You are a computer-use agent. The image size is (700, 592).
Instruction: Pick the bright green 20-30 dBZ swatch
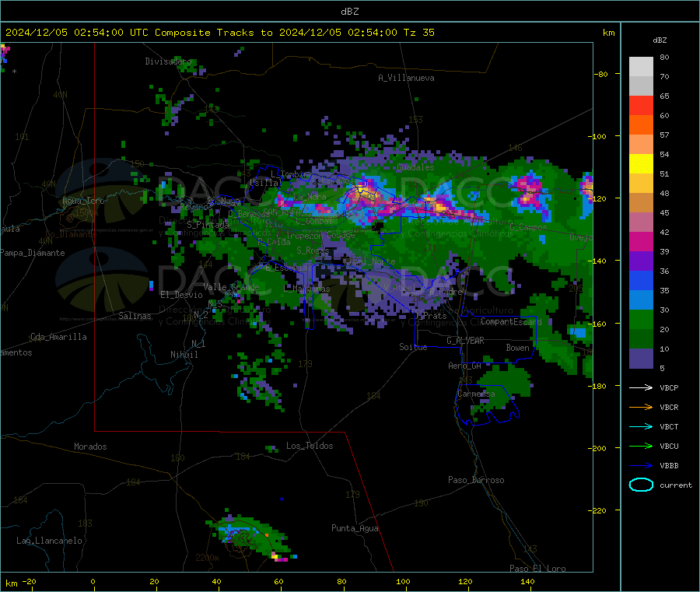641,319
